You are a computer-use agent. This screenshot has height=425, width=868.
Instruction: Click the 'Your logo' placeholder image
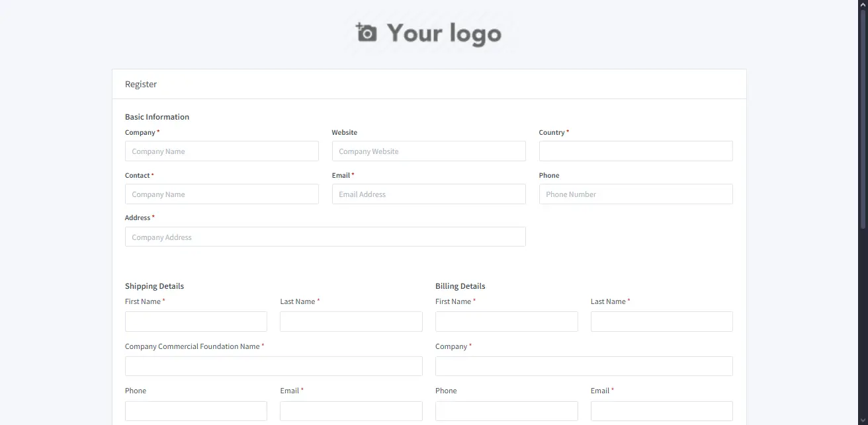tap(444, 33)
